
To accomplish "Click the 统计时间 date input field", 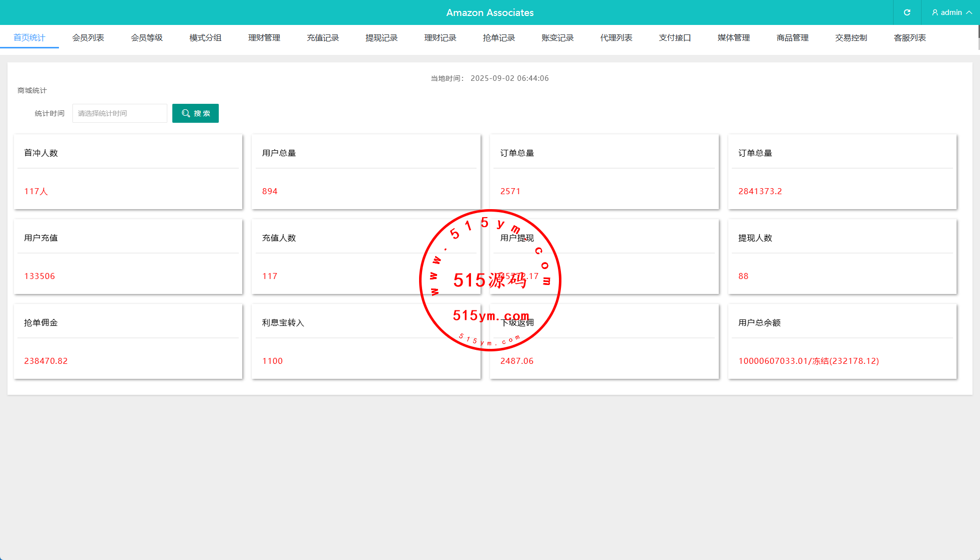I will pyautogui.click(x=119, y=113).
